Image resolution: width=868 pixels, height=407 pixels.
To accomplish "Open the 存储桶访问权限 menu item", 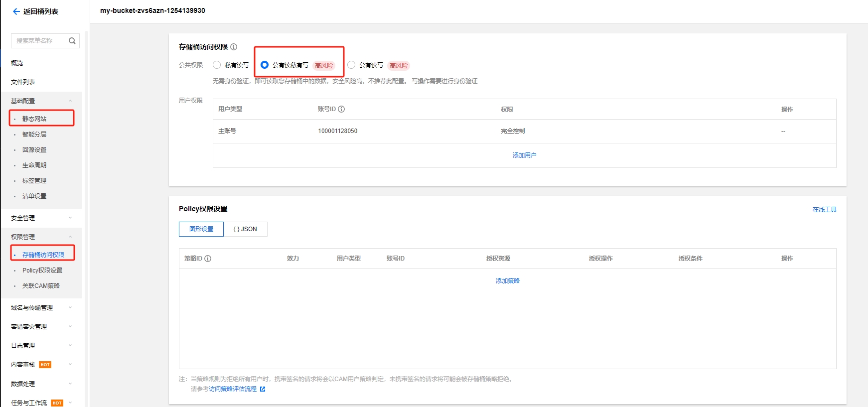I will [x=43, y=255].
